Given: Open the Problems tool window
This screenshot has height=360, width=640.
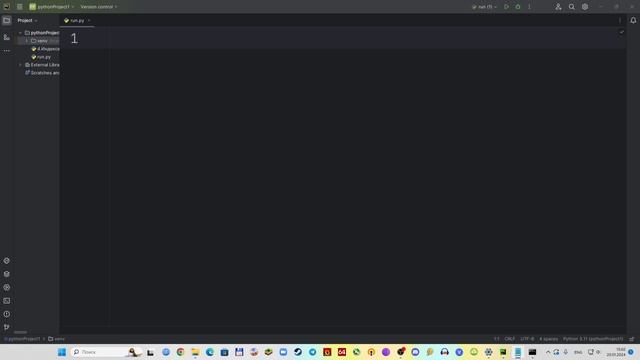Looking at the screenshot, I should tap(7, 314).
